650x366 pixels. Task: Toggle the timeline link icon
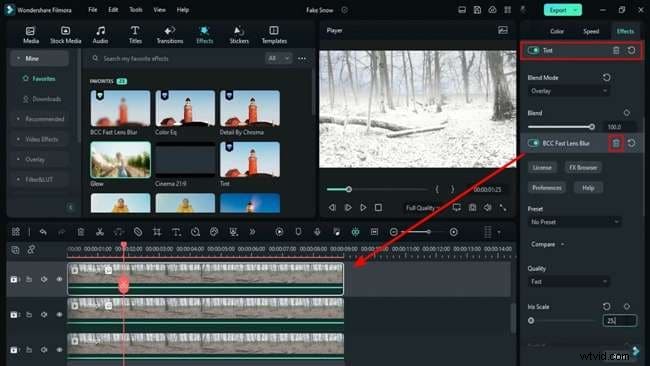32,250
